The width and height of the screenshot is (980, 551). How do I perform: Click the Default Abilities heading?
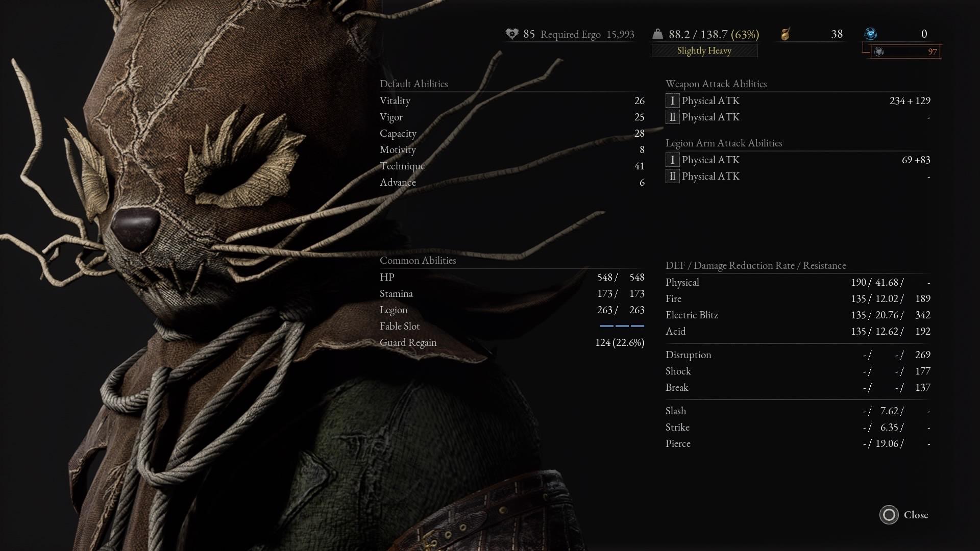coord(413,84)
